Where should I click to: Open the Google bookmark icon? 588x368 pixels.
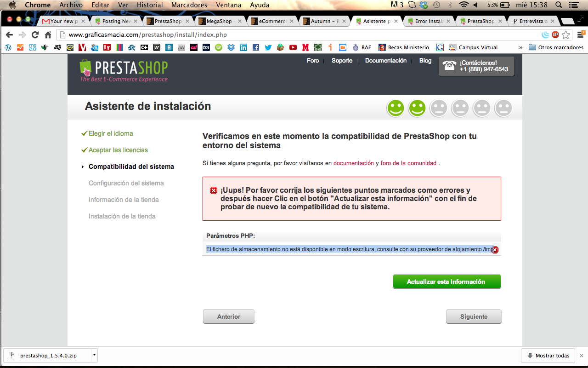(440, 47)
